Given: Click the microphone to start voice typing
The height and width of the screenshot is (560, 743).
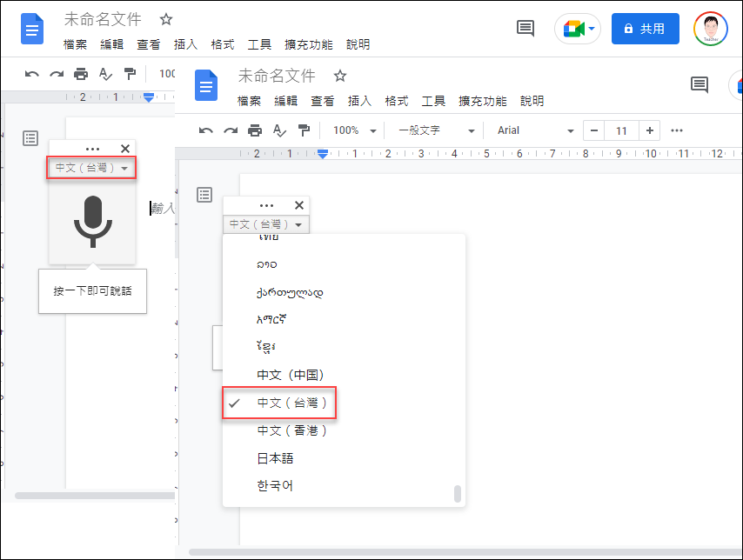Looking at the screenshot, I should tap(93, 222).
